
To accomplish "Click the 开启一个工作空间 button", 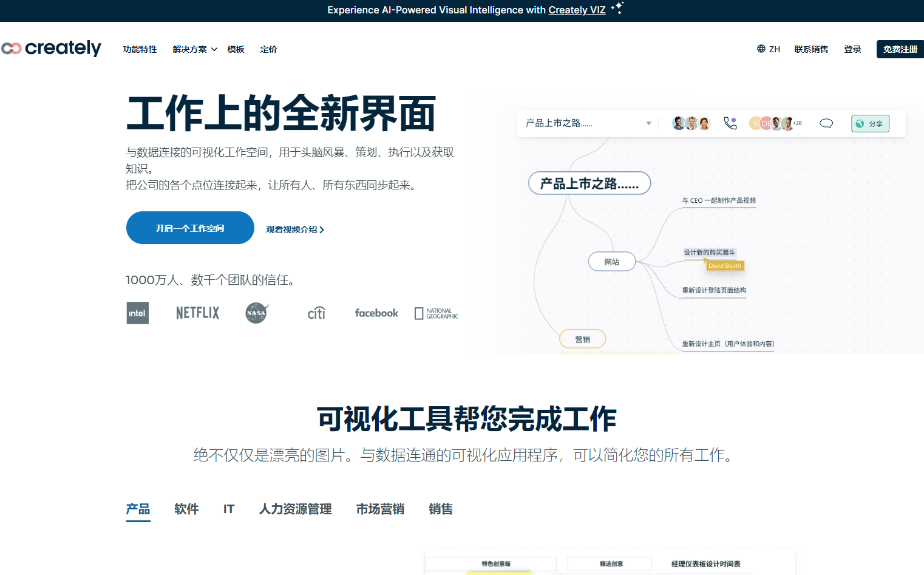I will pos(190,228).
